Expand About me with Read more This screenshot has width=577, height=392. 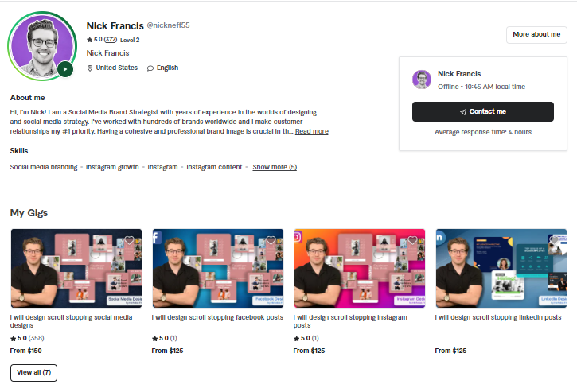[312, 131]
